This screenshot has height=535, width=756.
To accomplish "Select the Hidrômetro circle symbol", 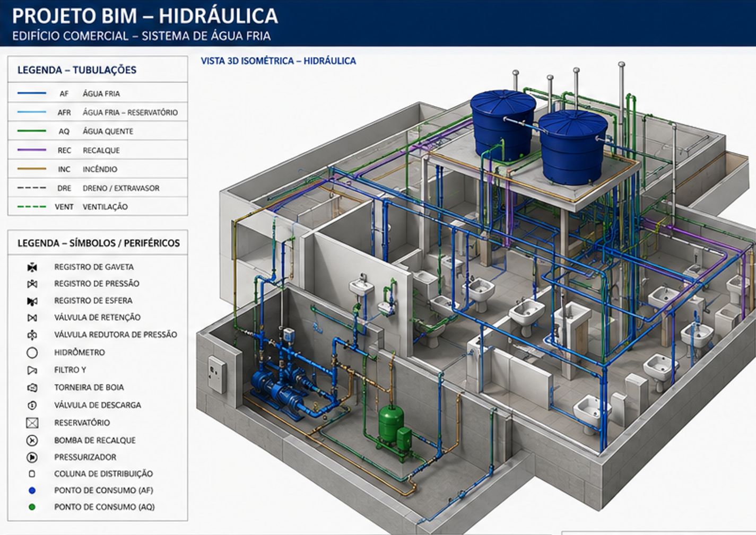I will click(32, 353).
